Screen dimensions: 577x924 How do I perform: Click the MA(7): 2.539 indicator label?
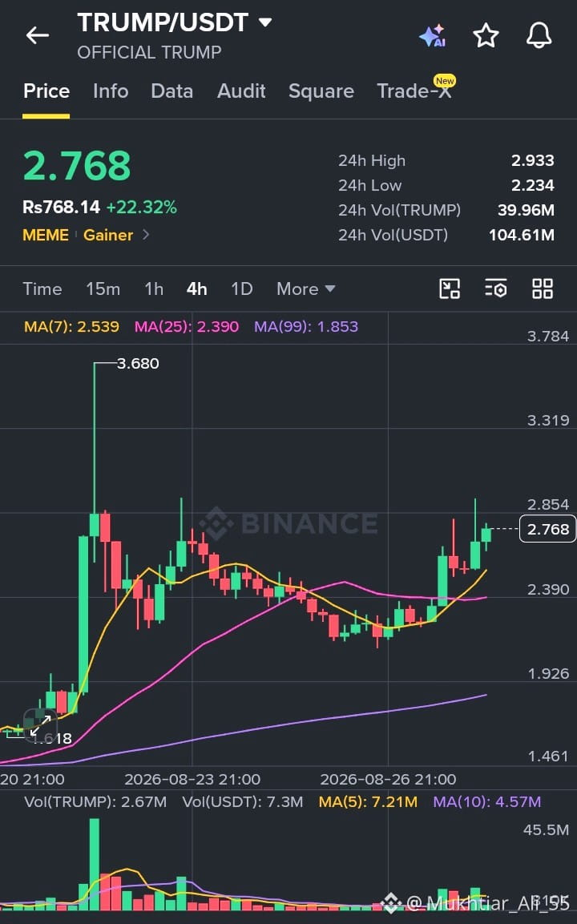pyautogui.click(x=71, y=326)
